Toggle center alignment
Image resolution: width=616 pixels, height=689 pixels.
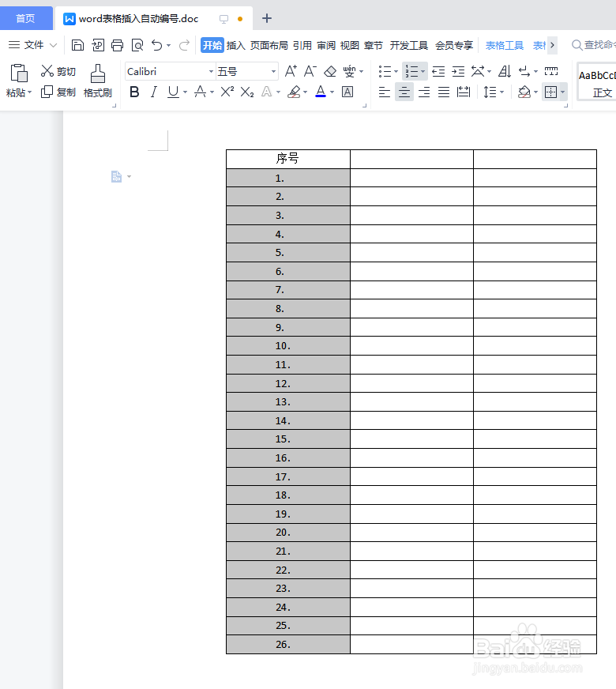[x=404, y=92]
